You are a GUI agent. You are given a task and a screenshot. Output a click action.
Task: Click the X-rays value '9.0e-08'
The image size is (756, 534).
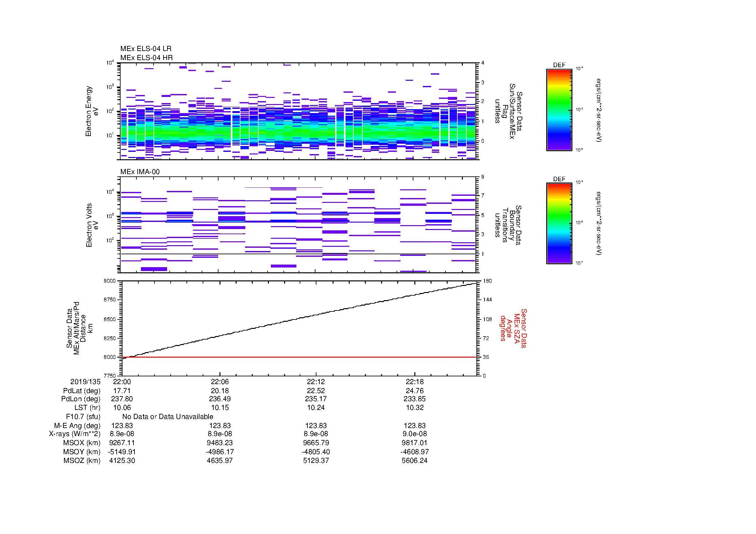pyautogui.click(x=415, y=434)
